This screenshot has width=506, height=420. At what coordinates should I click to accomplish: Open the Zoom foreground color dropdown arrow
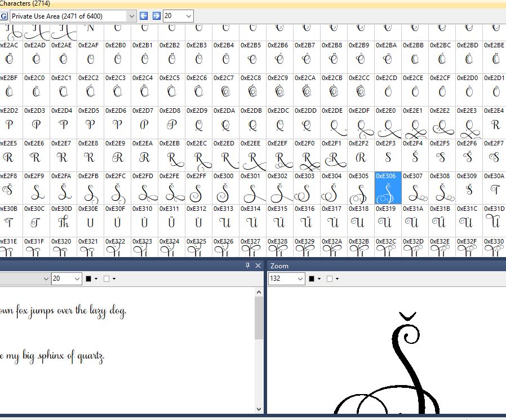pyautogui.click(x=319, y=279)
